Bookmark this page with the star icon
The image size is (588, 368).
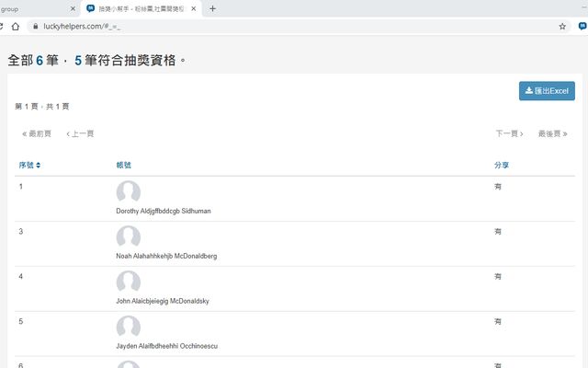tap(562, 27)
